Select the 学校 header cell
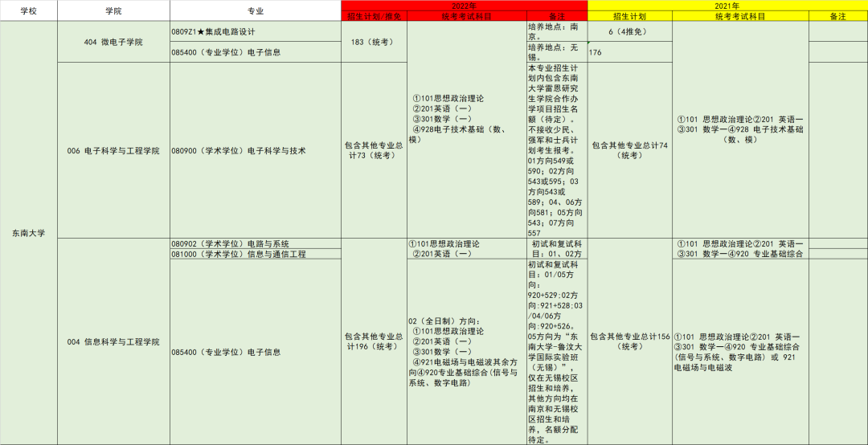This screenshot has width=868, height=445. tap(29, 11)
